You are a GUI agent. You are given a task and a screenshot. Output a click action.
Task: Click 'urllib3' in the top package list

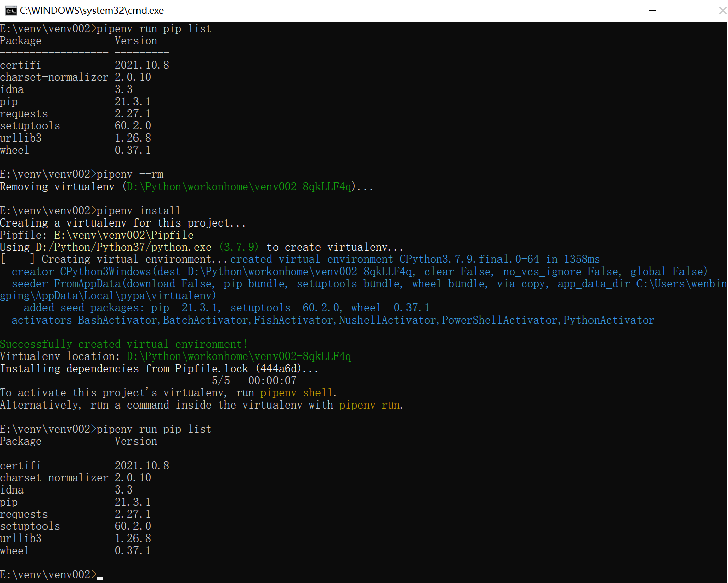(21, 138)
